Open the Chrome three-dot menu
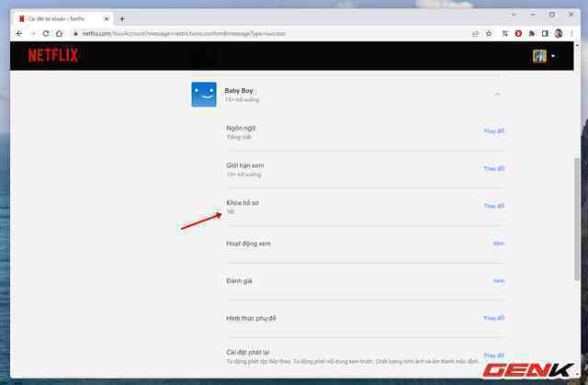The image size is (588, 385). [x=571, y=33]
